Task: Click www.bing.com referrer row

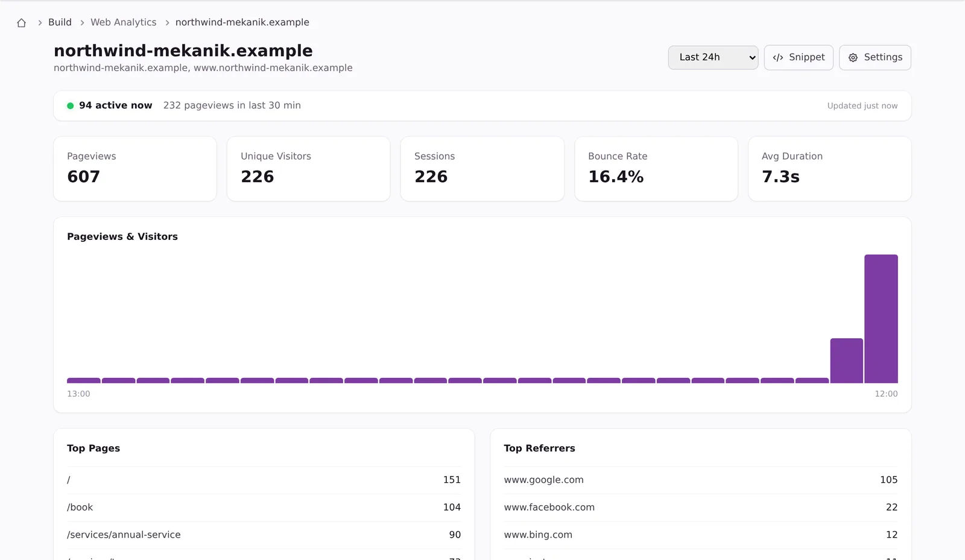Action: pyautogui.click(x=700, y=535)
